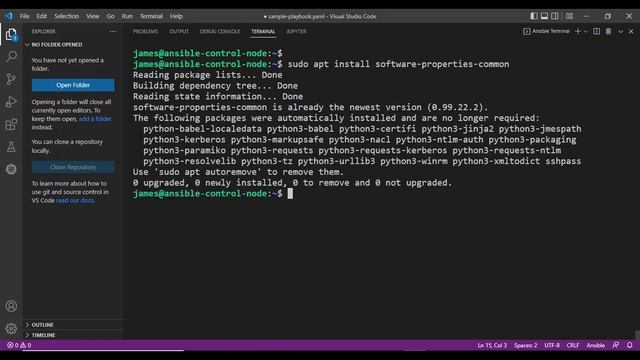Open the File menu
This screenshot has width=640, height=360.
click(24, 16)
